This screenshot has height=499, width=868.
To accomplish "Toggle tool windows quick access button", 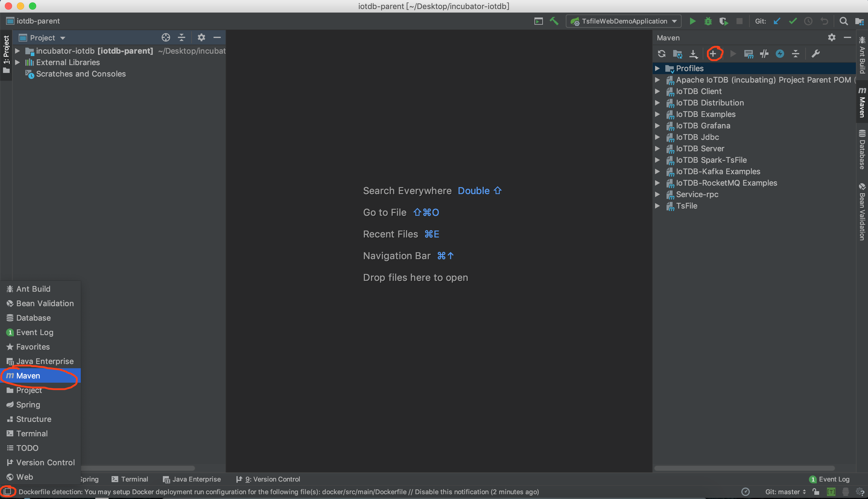I will pyautogui.click(x=8, y=491).
